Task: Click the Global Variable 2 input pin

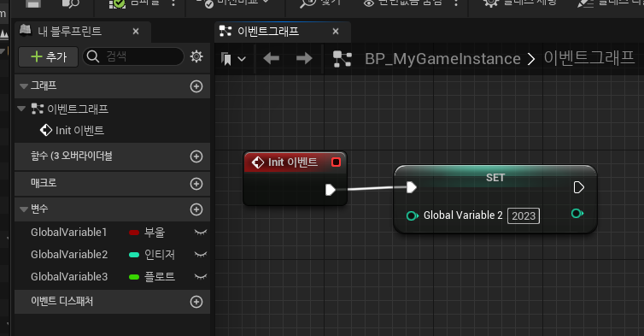Action: tap(413, 215)
